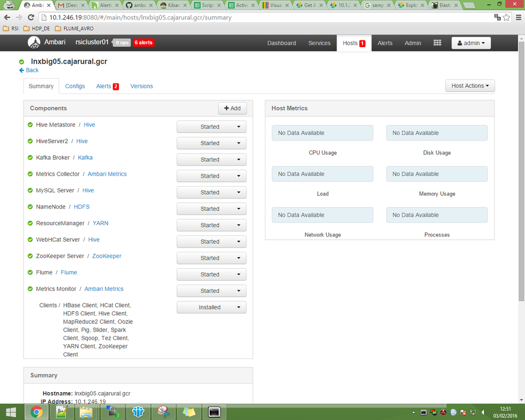525x420 pixels.
Task: Click Add component button
Action: (x=232, y=108)
